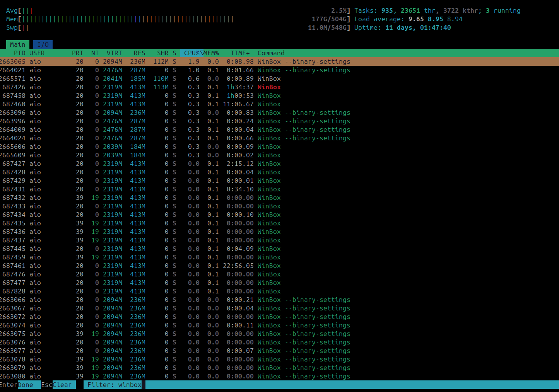Sort by the Command column header

271,53
